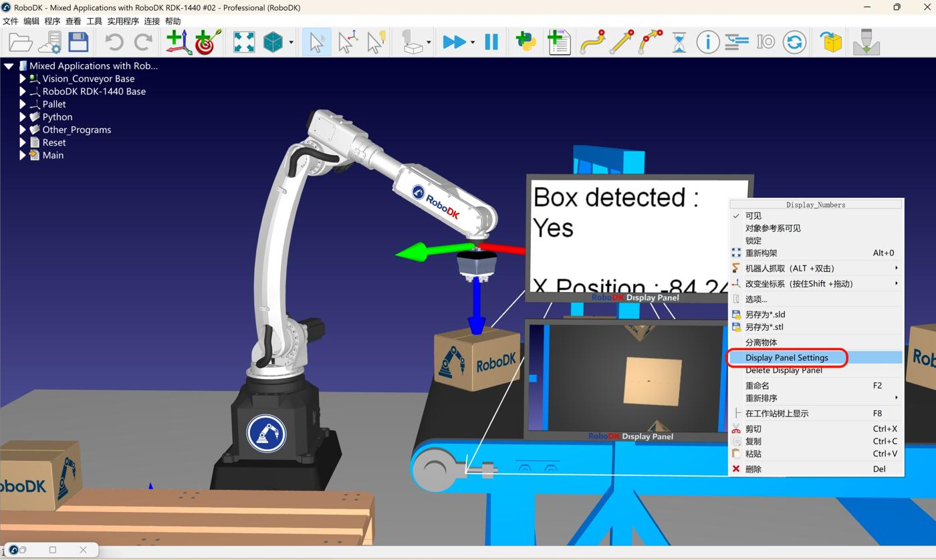Image resolution: width=936 pixels, height=560 pixels.
Task: Choose Delete Display Panel
Action: pyautogui.click(x=784, y=370)
